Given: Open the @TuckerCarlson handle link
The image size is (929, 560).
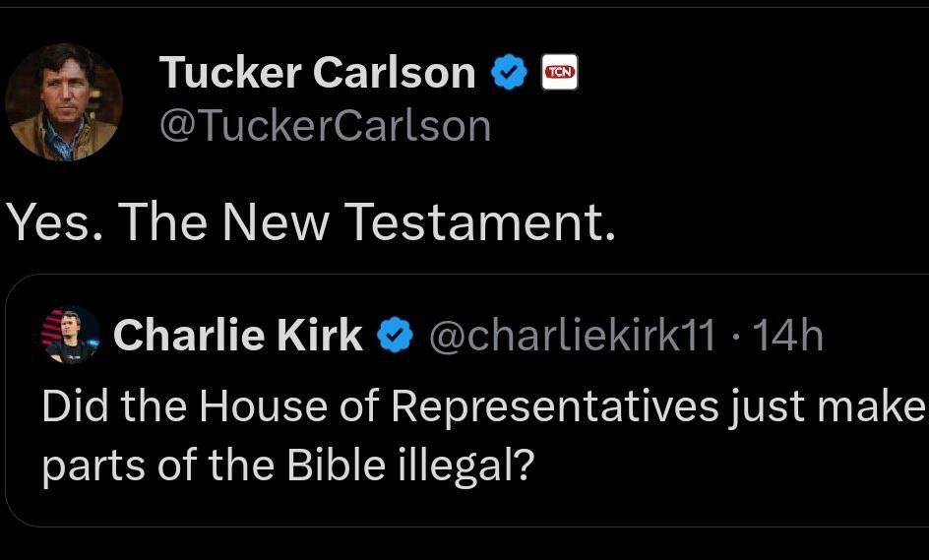Looking at the screenshot, I should (x=325, y=126).
